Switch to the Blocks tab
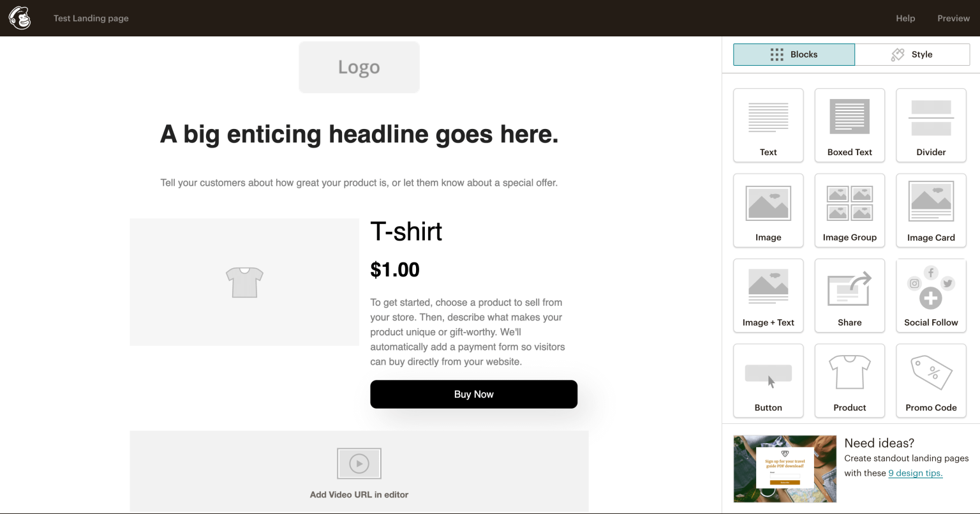980x514 pixels. (x=794, y=54)
